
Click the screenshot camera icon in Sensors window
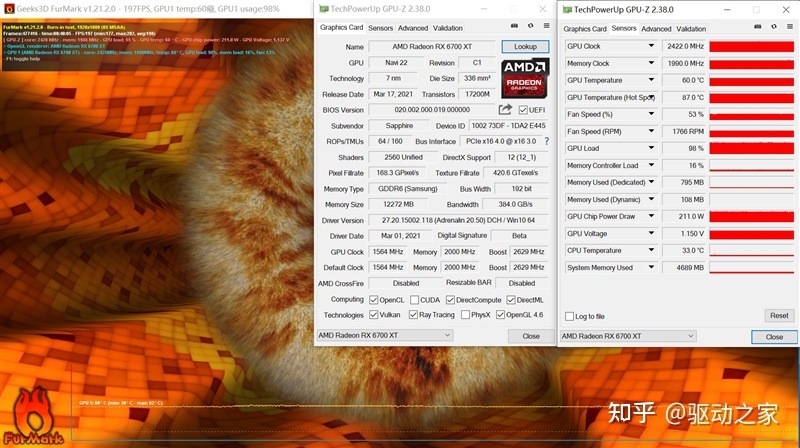758,27
